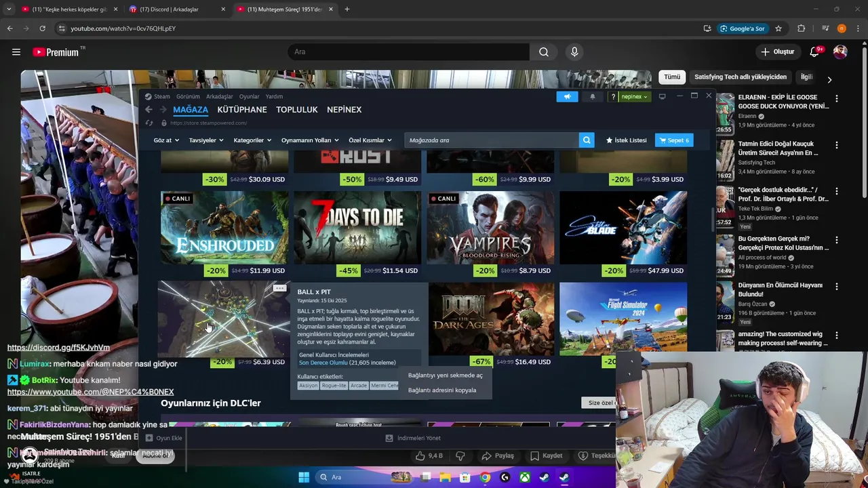Go back in Steam store navigation
Screen dimensions: 868x488
(149, 110)
